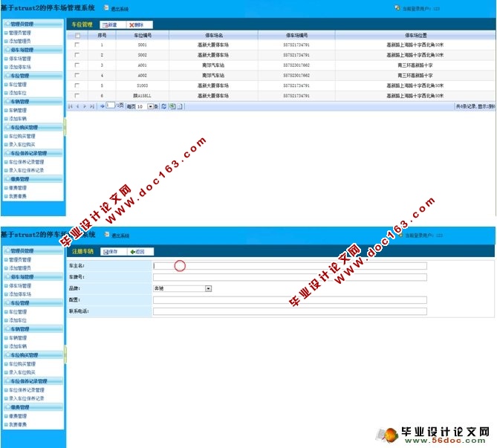Click green export-to-Excel icon in pager
Screen dimensions: 497x448
[172, 106]
